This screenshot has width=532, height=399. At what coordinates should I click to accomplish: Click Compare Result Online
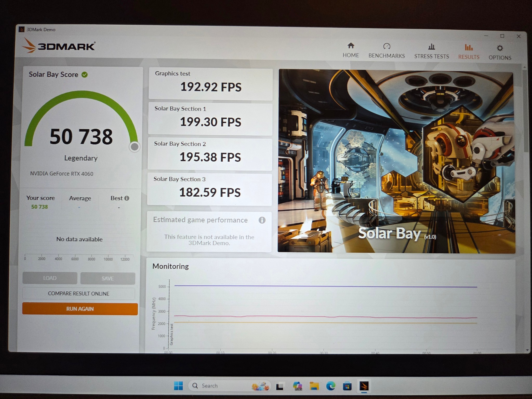79,294
